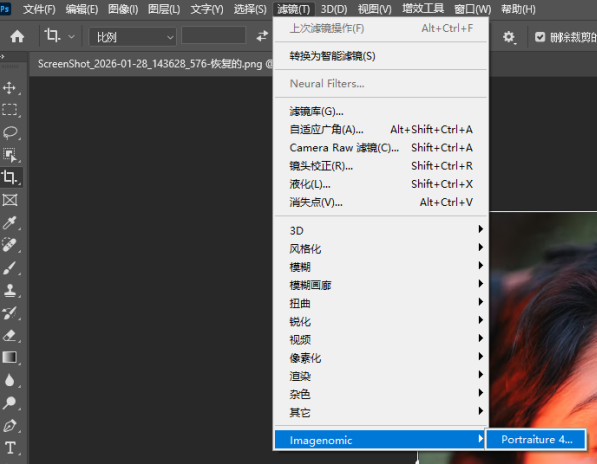The image size is (597, 464).
Task: Expand the toolbar double-arrow toggle
Action: tap(3, 57)
